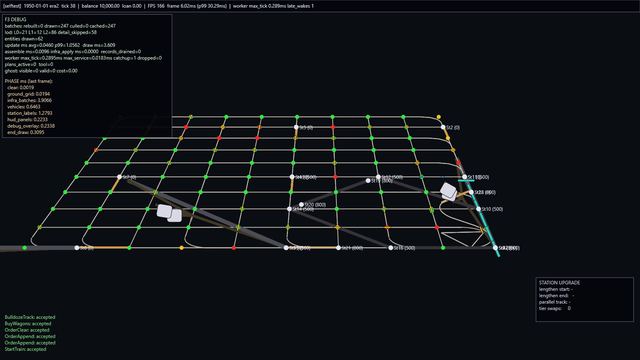Pick the St20 (800) station node

301,204
